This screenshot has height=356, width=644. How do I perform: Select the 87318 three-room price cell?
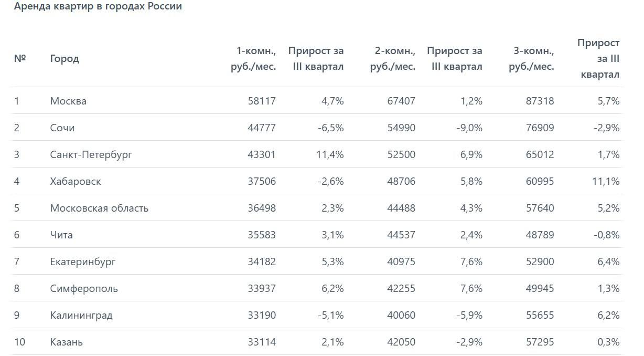pos(540,101)
